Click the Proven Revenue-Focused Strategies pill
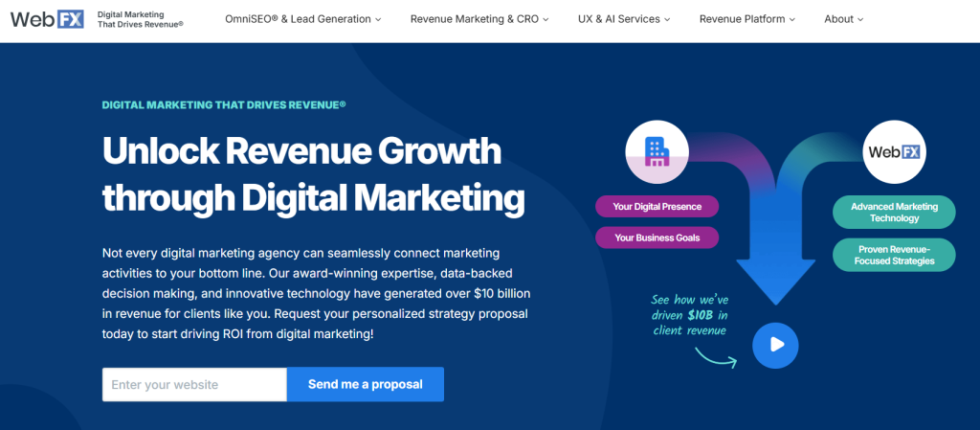980x430 pixels. click(x=894, y=255)
